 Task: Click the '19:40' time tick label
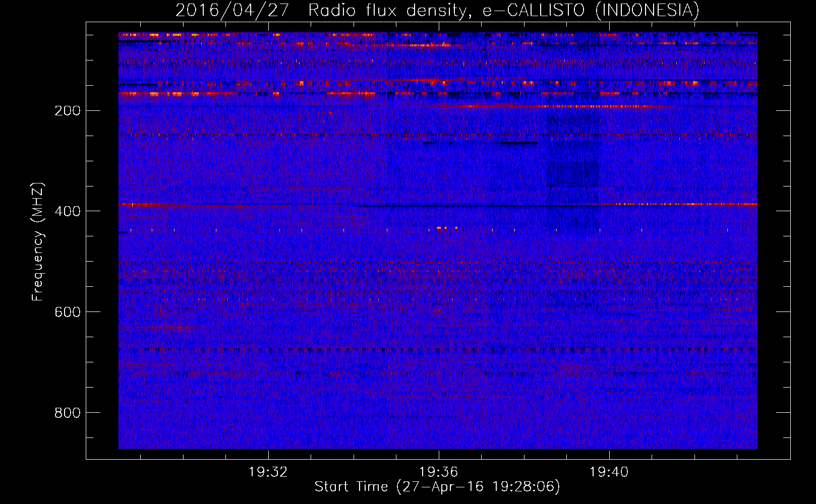[609, 472]
